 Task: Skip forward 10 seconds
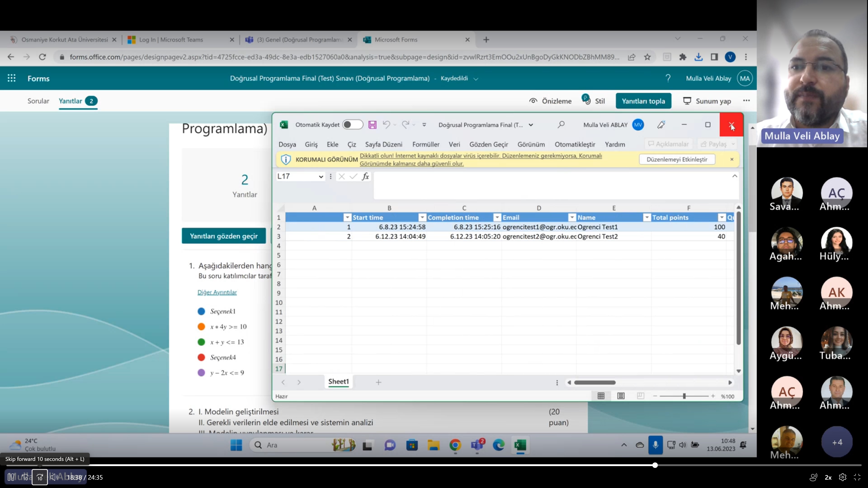click(40, 477)
